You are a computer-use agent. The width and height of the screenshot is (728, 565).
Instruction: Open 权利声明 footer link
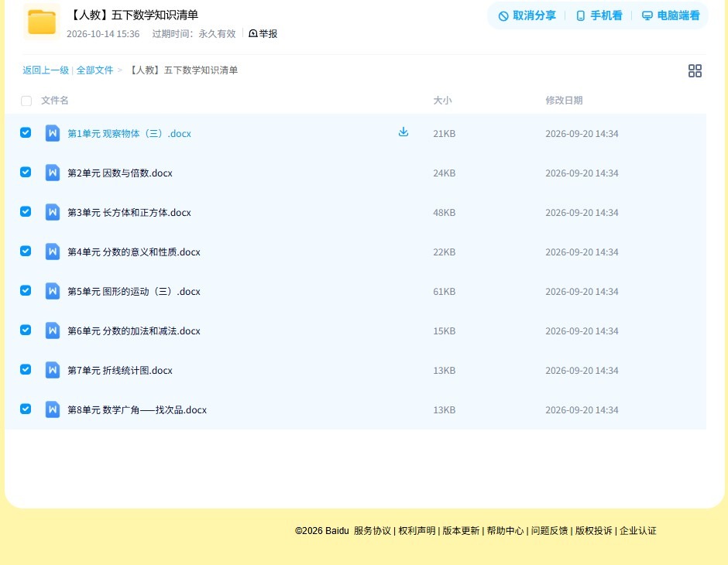point(417,531)
